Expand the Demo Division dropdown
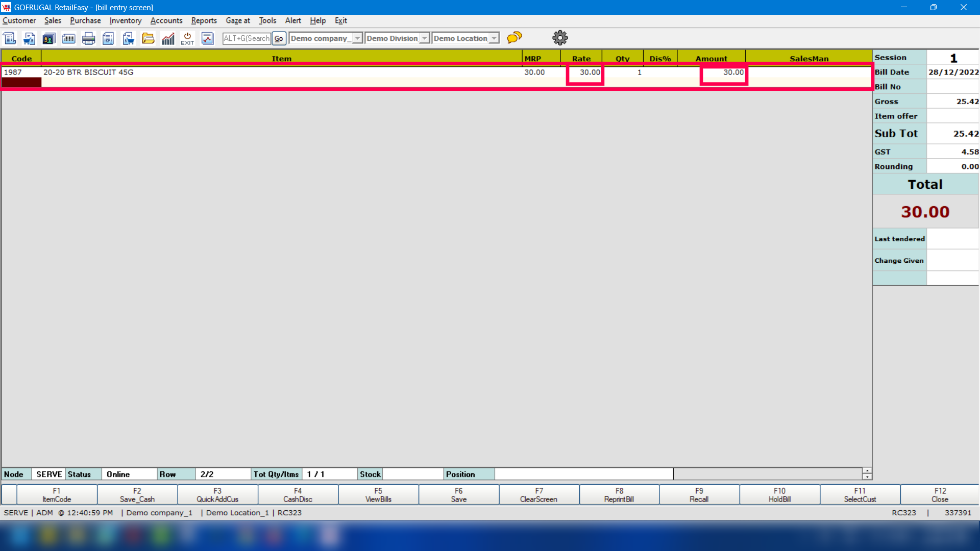This screenshot has height=551, width=980. 424,38
